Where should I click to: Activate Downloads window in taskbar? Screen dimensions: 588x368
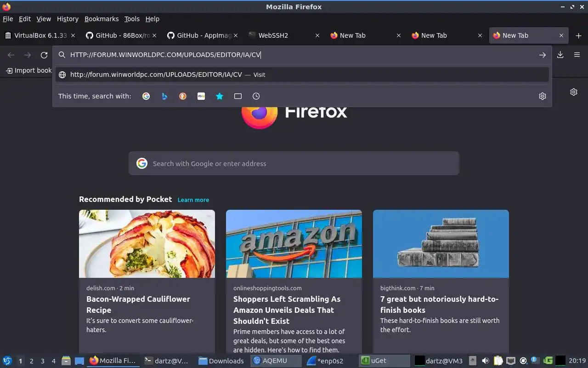(x=222, y=361)
